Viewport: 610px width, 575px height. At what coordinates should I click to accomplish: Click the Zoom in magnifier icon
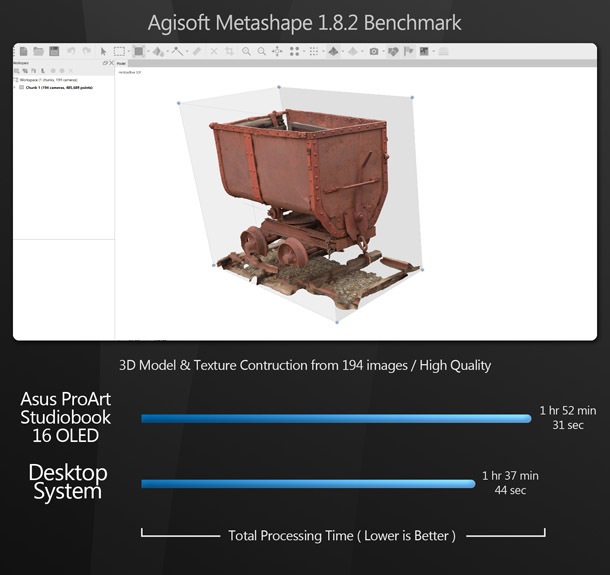point(246,51)
